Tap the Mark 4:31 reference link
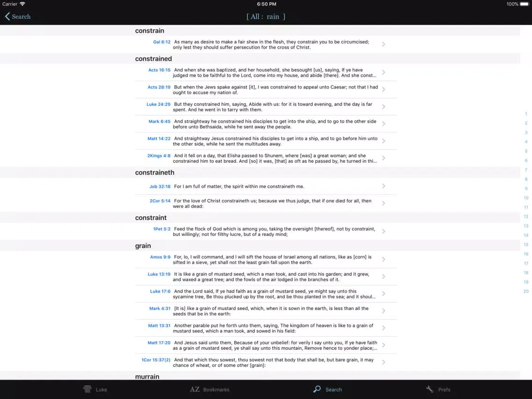 pos(160,309)
